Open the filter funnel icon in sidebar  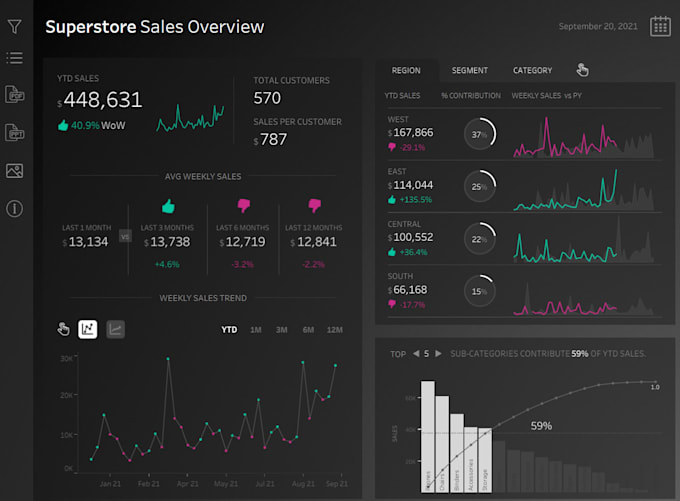click(14, 26)
